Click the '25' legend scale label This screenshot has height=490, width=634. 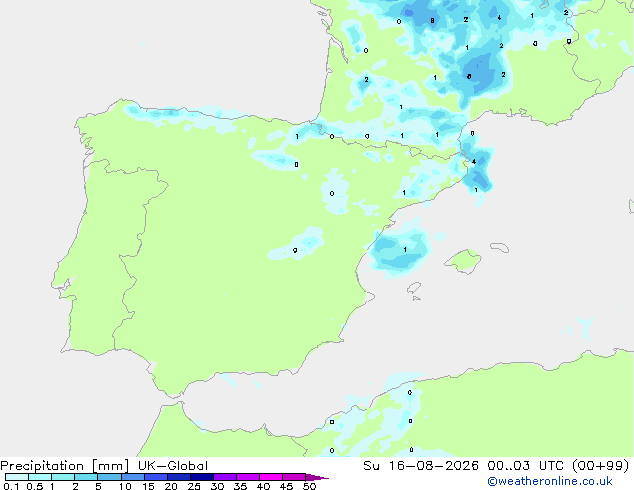coord(194,486)
